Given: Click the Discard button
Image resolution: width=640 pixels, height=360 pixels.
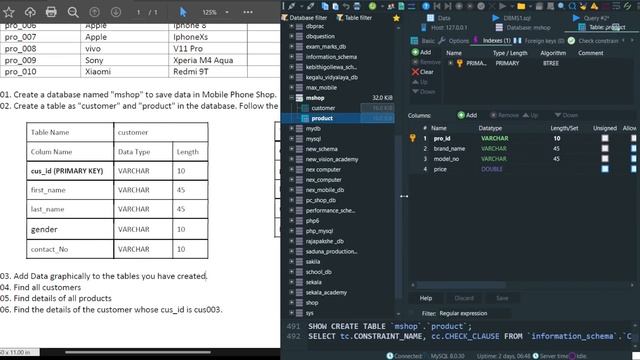Looking at the screenshot, I should pos(464,298).
